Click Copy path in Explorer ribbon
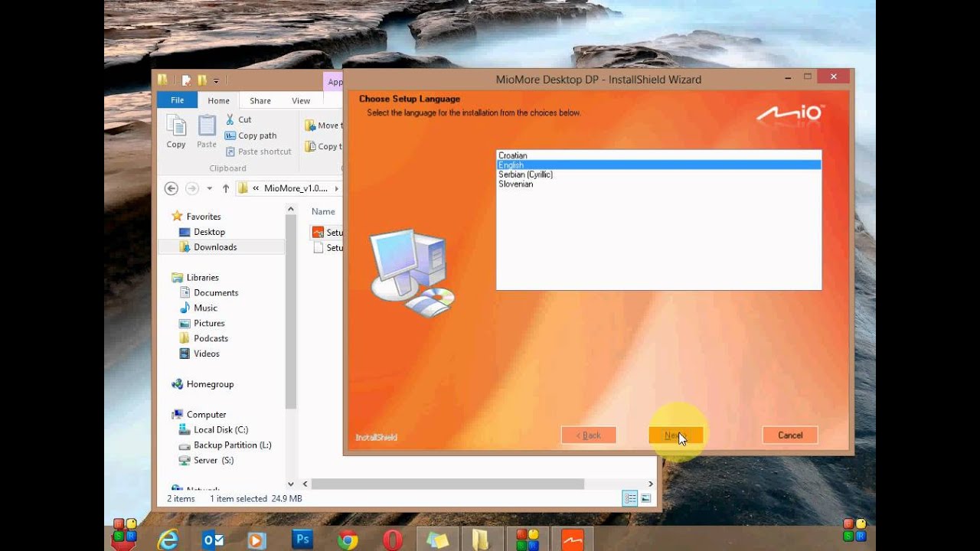Image resolution: width=980 pixels, height=551 pixels. 250,135
